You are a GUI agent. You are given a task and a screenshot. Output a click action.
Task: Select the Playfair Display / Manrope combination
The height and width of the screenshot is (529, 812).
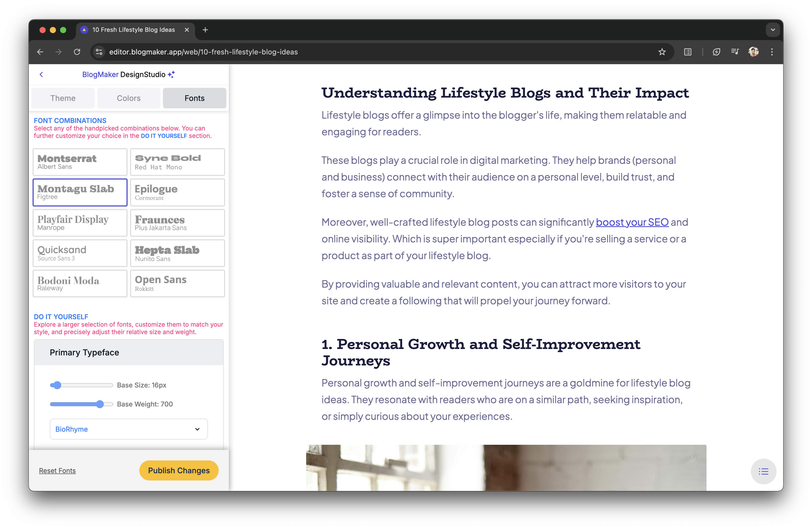80,223
